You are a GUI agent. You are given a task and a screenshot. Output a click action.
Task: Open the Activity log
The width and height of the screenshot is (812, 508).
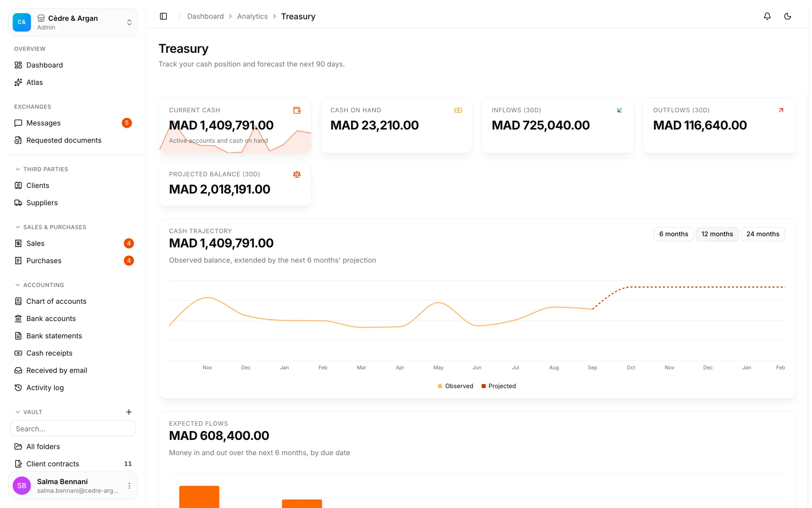pyautogui.click(x=73, y=387)
